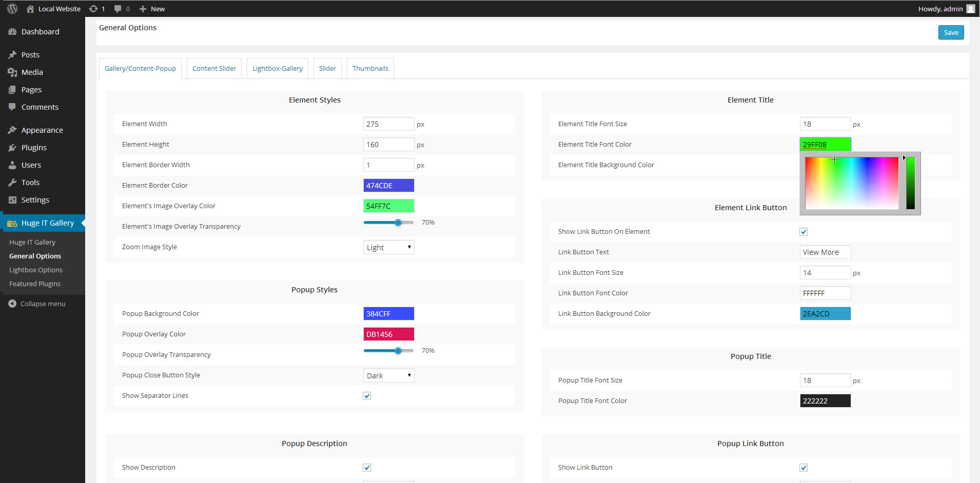Toggle Show Description checkbox
980x483 pixels.
tap(367, 468)
